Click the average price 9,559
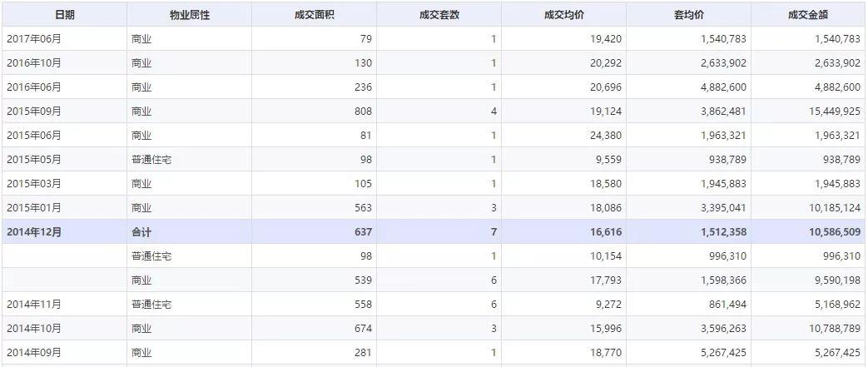Image resolution: width=868 pixels, height=367 pixels. click(608, 160)
